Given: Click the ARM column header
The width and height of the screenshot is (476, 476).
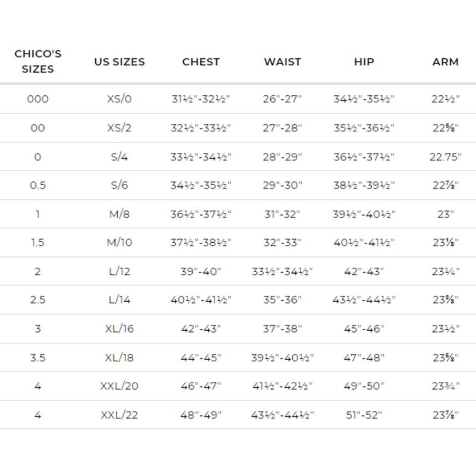Looking at the screenshot, I should 446,61.
